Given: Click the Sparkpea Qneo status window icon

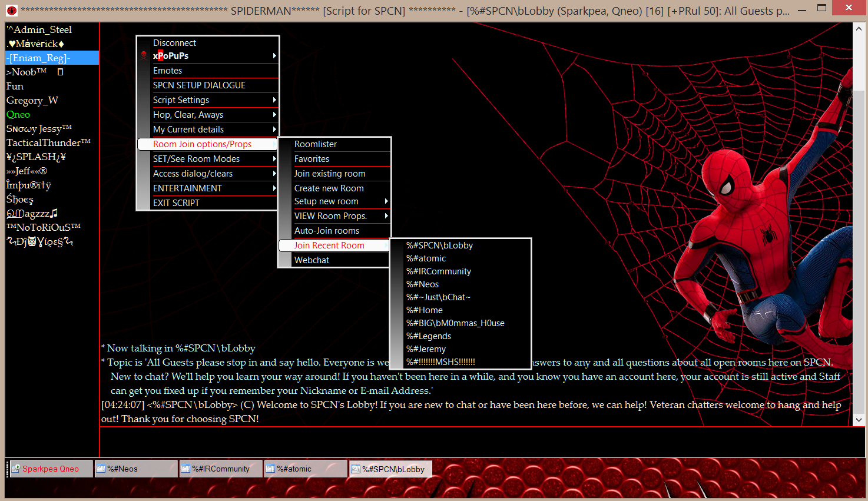Looking at the screenshot, I should pyautogui.click(x=15, y=469).
